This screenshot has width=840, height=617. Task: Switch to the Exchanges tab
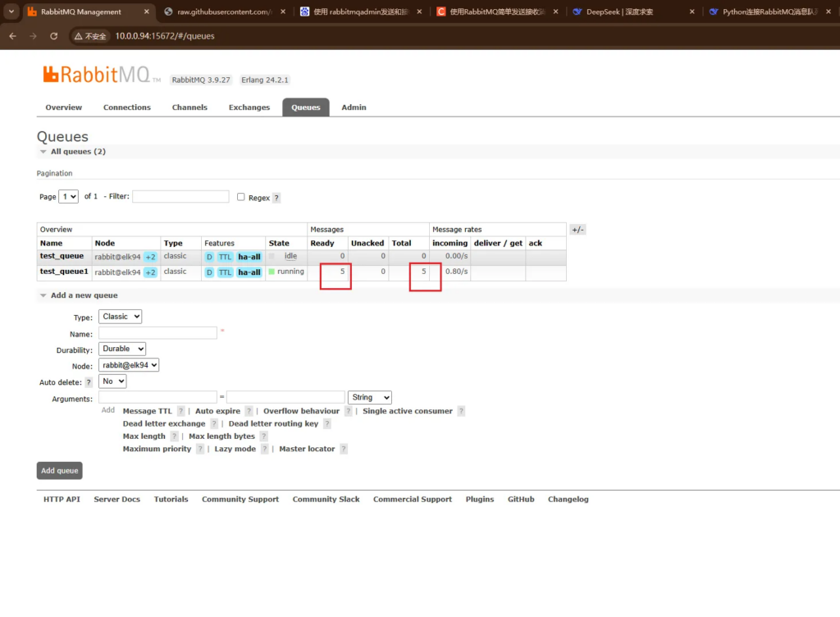249,107
